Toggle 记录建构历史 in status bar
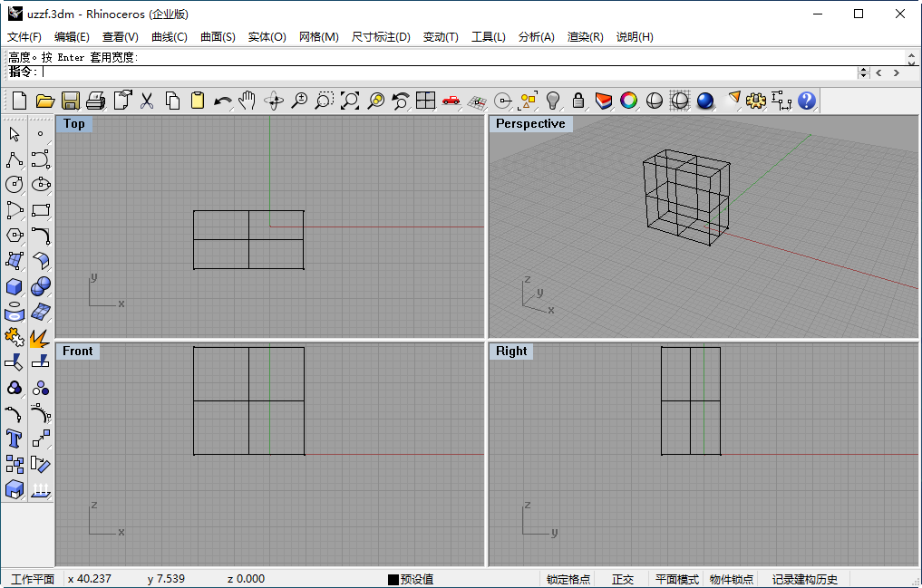Image resolution: width=922 pixels, height=588 pixels. tap(804, 579)
